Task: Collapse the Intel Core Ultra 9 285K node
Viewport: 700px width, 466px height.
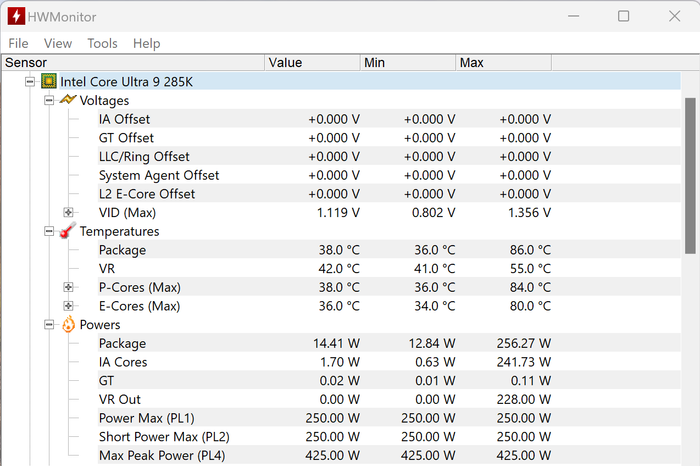Action: (29, 82)
